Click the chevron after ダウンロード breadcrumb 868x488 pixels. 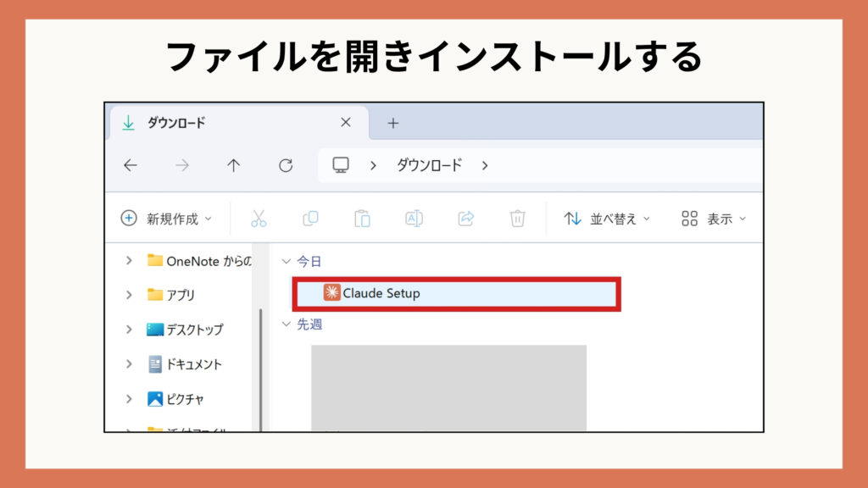coord(485,165)
